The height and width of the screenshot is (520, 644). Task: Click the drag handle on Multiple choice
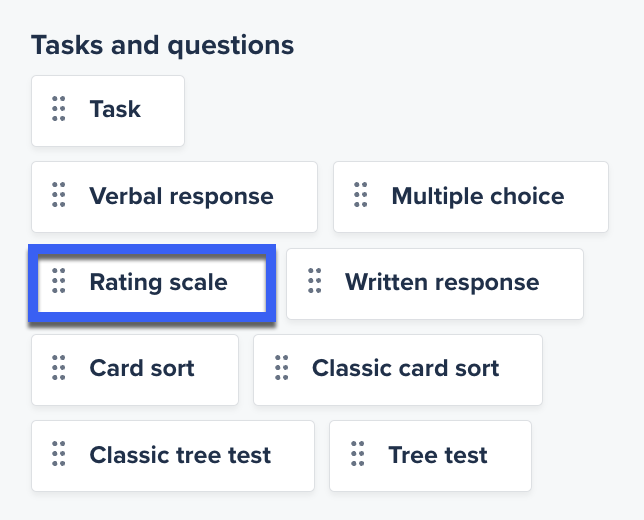tap(361, 196)
